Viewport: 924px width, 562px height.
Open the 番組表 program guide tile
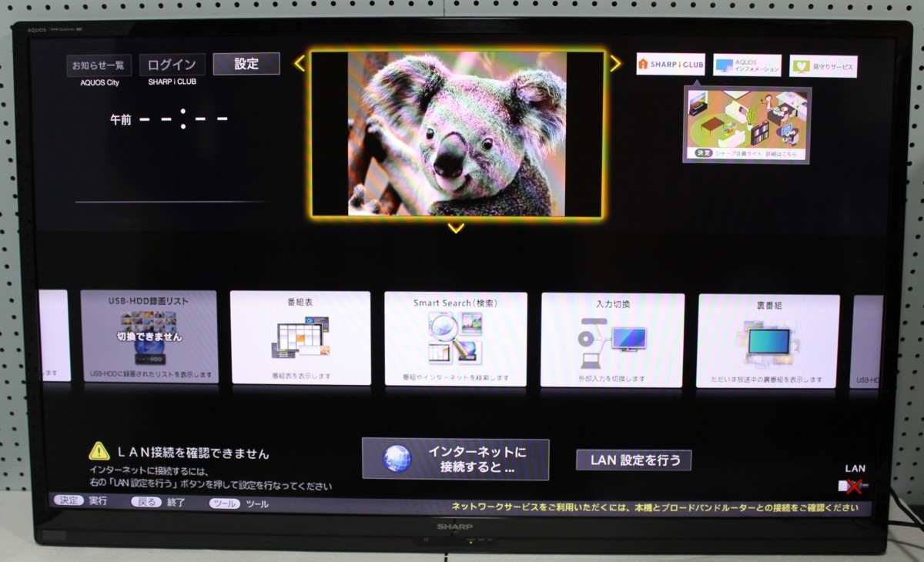pos(300,337)
